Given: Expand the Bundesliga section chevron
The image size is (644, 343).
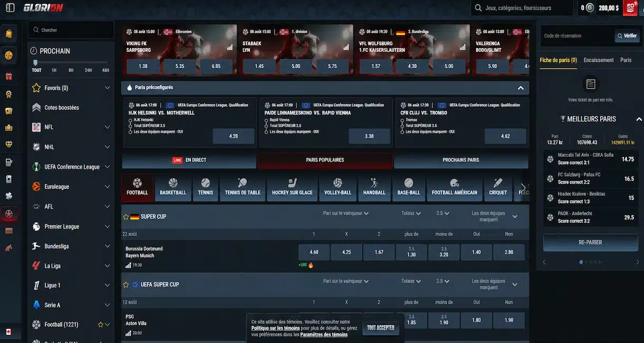Looking at the screenshot, I should tap(107, 246).
